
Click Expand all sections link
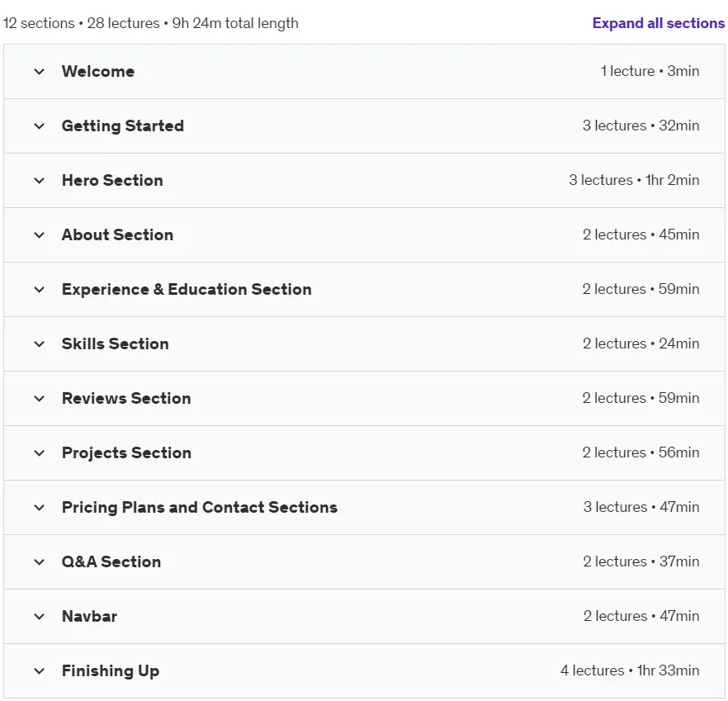coord(659,23)
